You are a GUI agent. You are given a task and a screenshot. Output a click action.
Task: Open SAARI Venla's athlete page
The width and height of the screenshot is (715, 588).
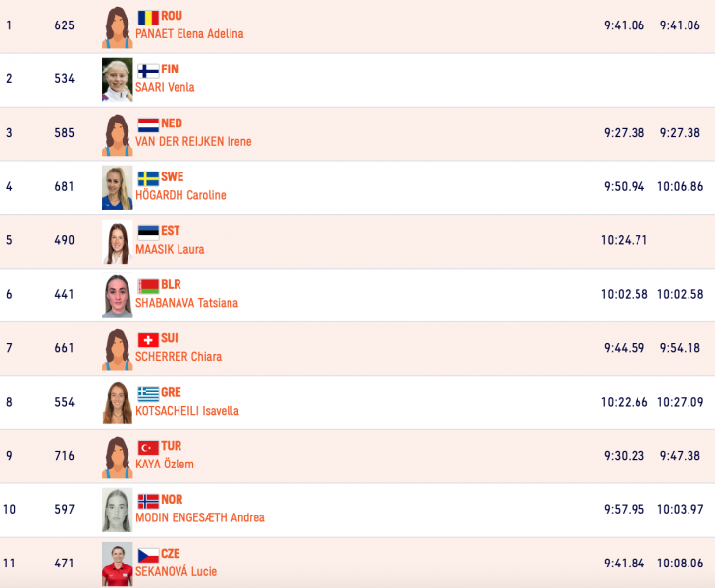pos(165,87)
